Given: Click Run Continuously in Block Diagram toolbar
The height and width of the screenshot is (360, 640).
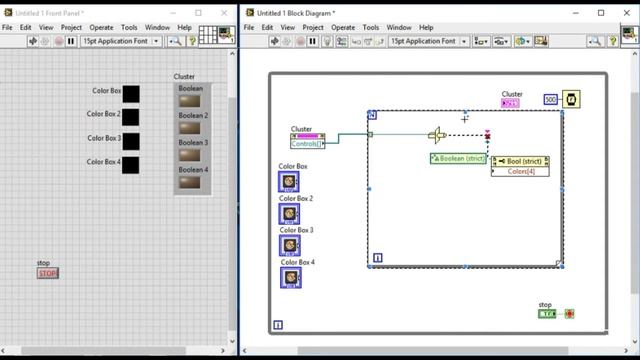Looking at the screenshot, I should (x=287, y=41).
